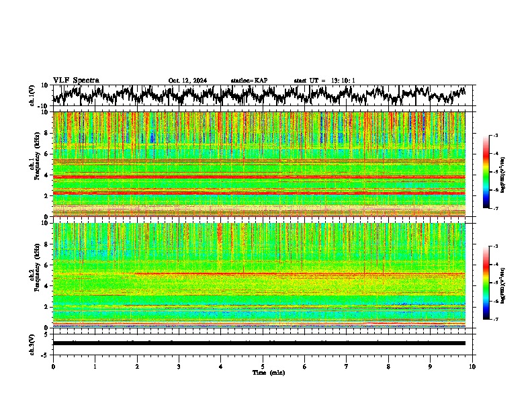Click time axis tick label "4"
532x411 pixels.
click(x=221, y=367)
